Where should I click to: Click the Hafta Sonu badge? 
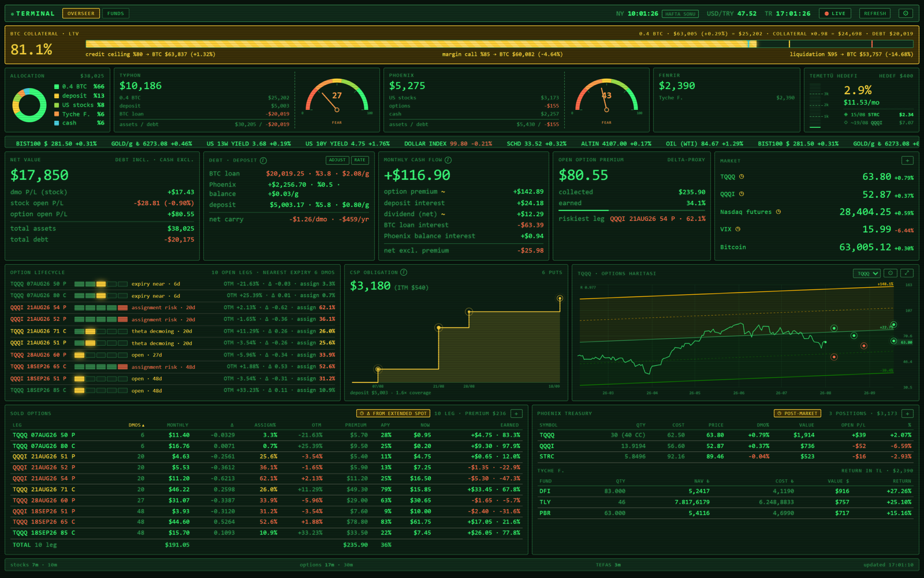tap(680, 14)
